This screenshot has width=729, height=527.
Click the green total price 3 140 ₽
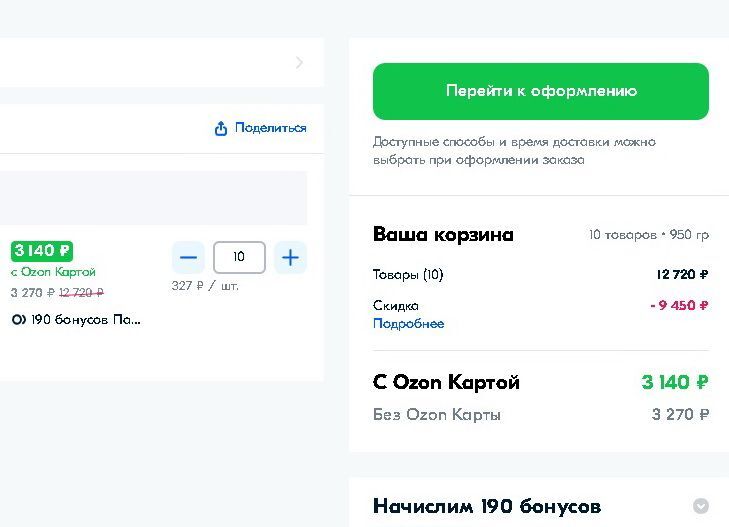pos(675,382)
